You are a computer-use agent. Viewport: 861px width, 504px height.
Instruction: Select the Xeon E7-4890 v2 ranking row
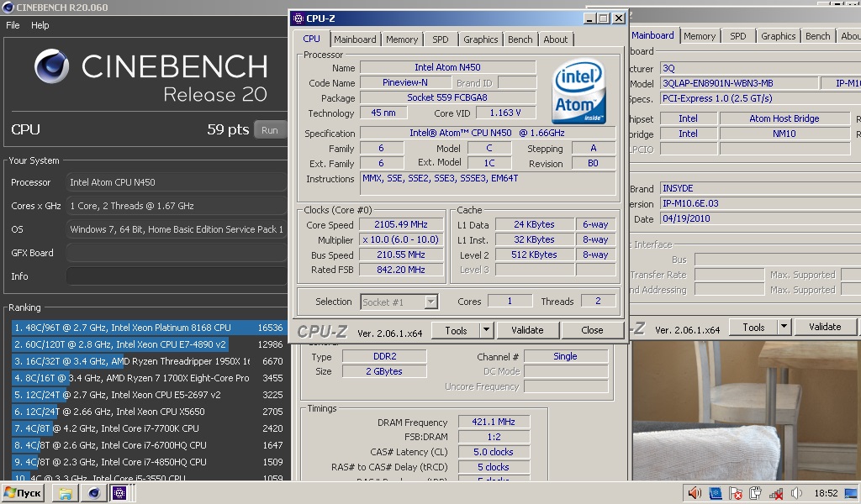click(148, 344)
